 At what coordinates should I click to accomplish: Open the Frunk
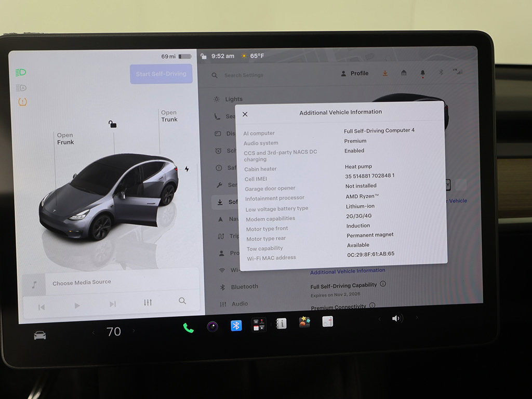click(65, 138)
